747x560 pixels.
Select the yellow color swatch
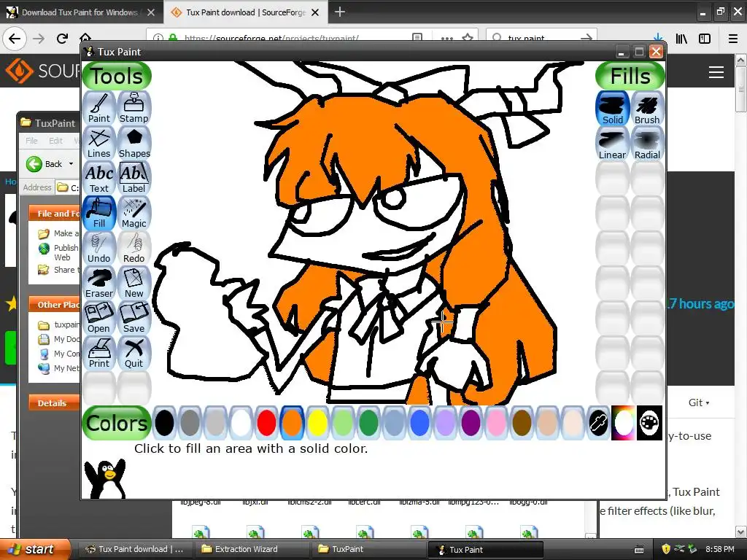pyautogui.click(x=318, y=422)
